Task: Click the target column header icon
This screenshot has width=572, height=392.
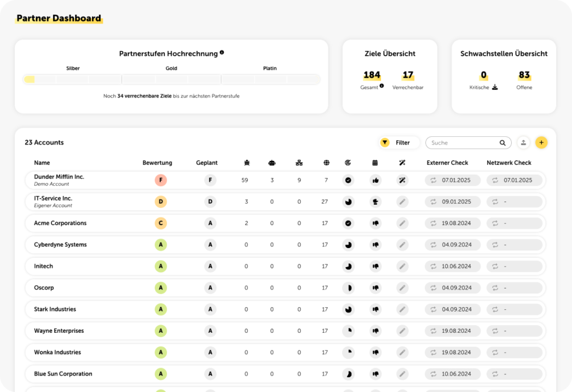Action: [348, 163]
